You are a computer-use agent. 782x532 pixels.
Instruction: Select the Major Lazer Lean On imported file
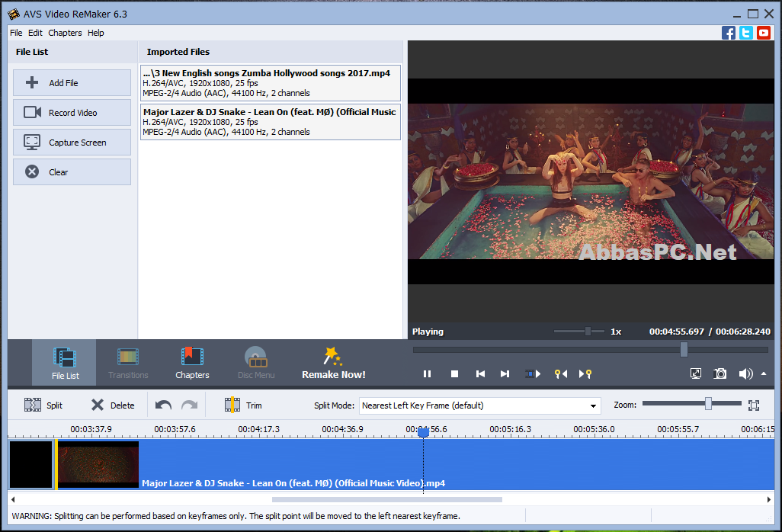point(271,122)
